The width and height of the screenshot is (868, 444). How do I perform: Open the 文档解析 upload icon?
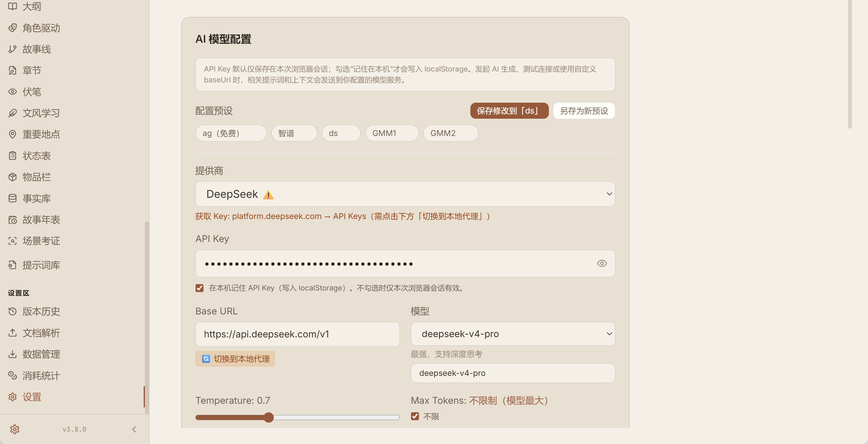(x=12, y=333)
